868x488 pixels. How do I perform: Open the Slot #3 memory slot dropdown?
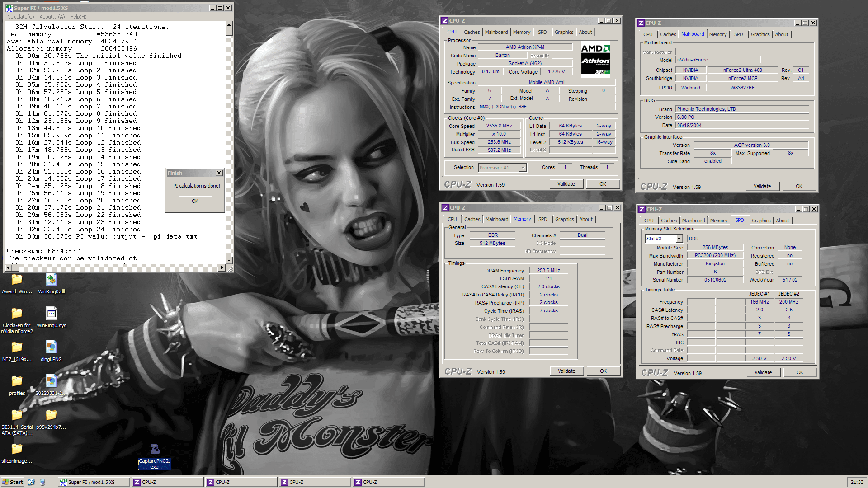click(679, 239)
